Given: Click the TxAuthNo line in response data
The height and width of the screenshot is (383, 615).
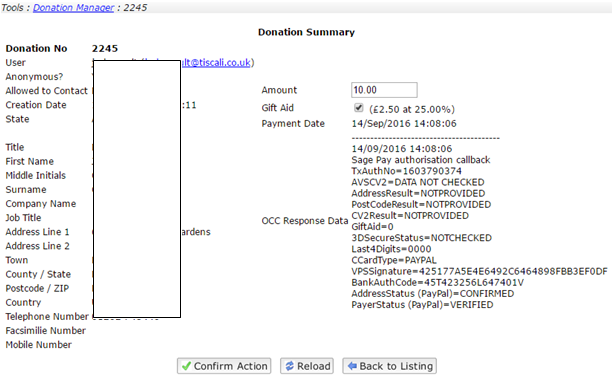Looking at the screenshot, I should click(406, 171).
